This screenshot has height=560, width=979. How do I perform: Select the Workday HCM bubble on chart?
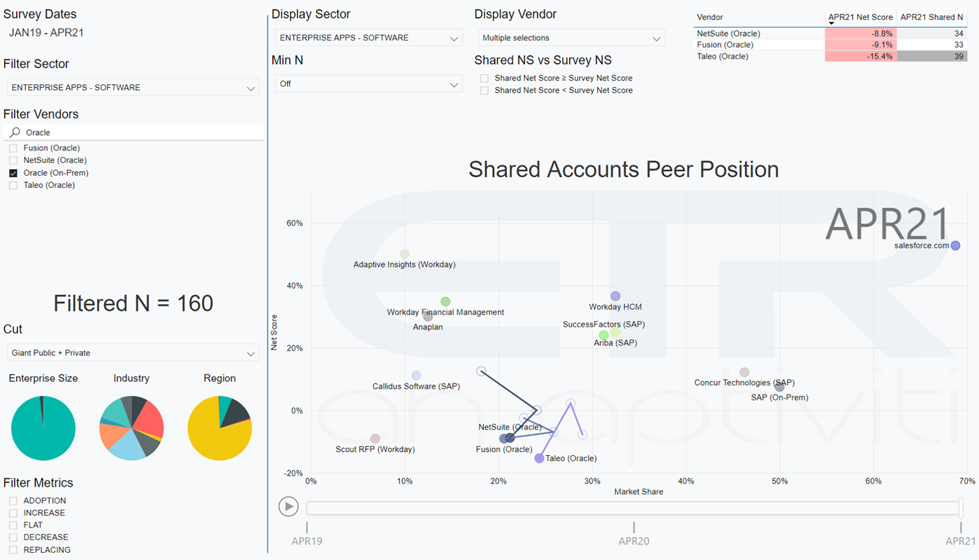tap(615, 296)
